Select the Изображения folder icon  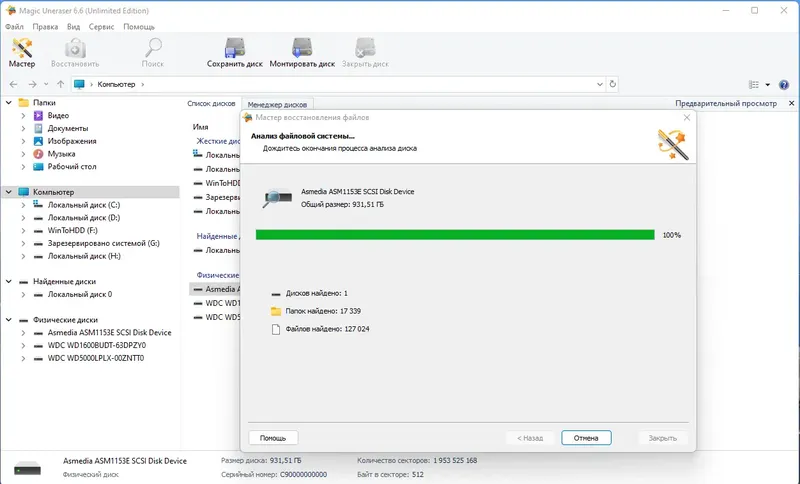[38, 141]
